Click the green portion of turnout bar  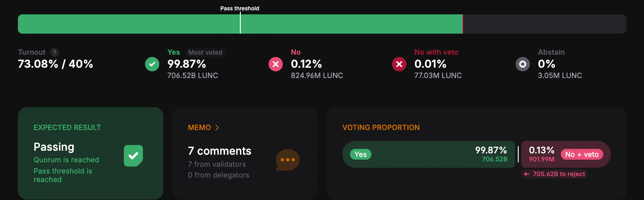click(240, 24)
